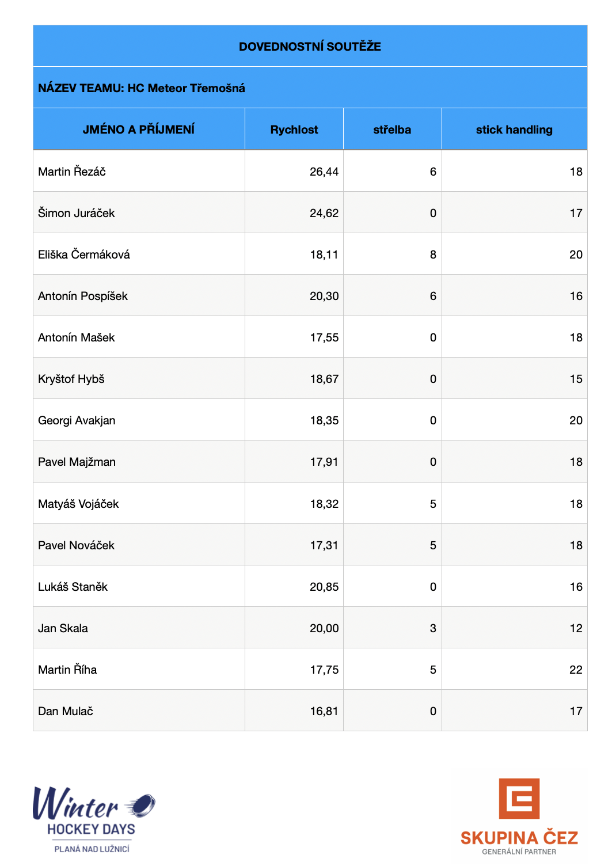Click Antonín Pospíšek's speed value 20,30
616x866 pixels.
pos(324,296)
